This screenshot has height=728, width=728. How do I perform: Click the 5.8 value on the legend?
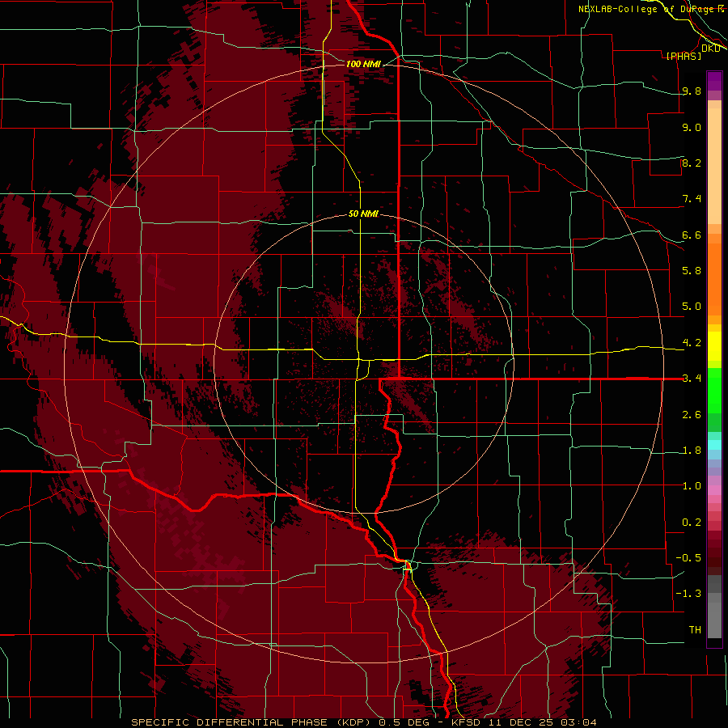coord(692,271)
